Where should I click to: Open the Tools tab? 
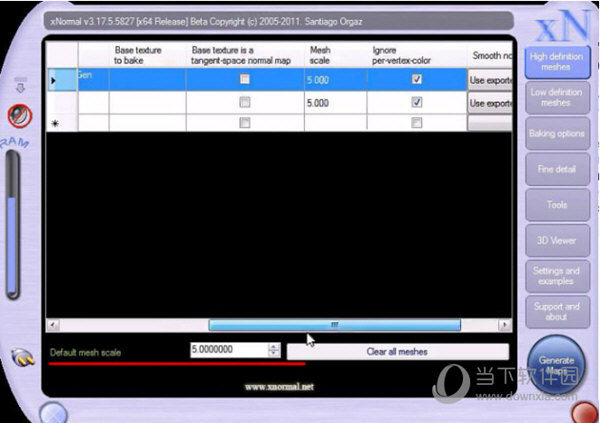(557, 205)
